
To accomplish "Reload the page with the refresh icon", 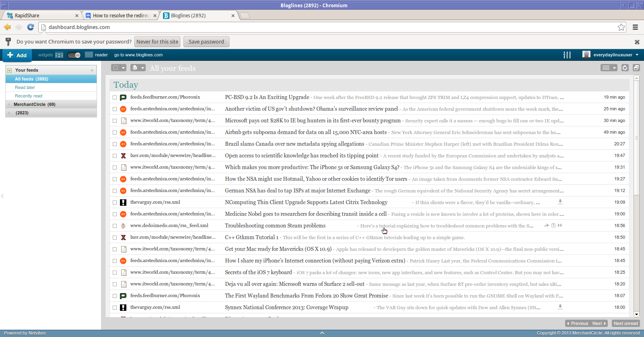I will (x=31, y=27).
